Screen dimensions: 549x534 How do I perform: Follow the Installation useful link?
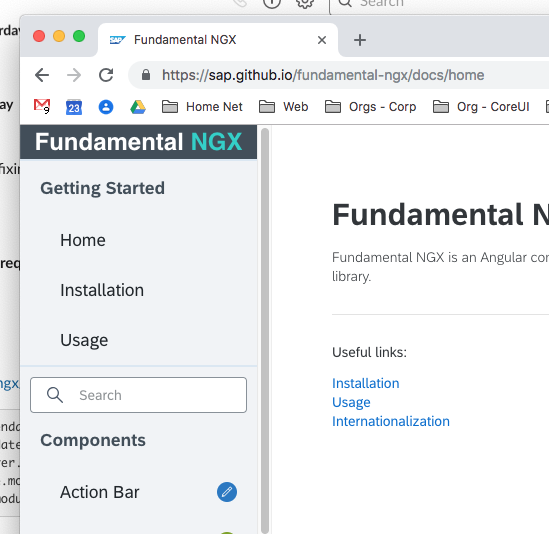366,383
